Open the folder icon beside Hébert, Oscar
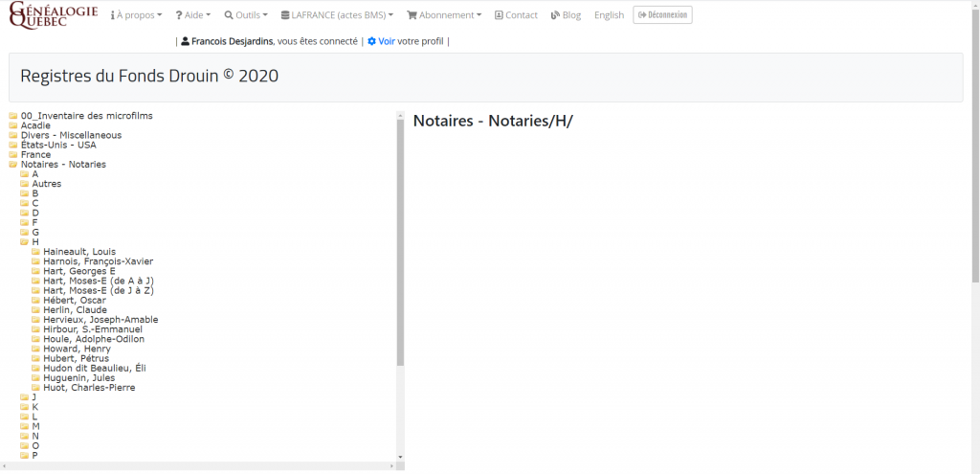The height and width of the screenshot is (474, 980). (35, 301)
